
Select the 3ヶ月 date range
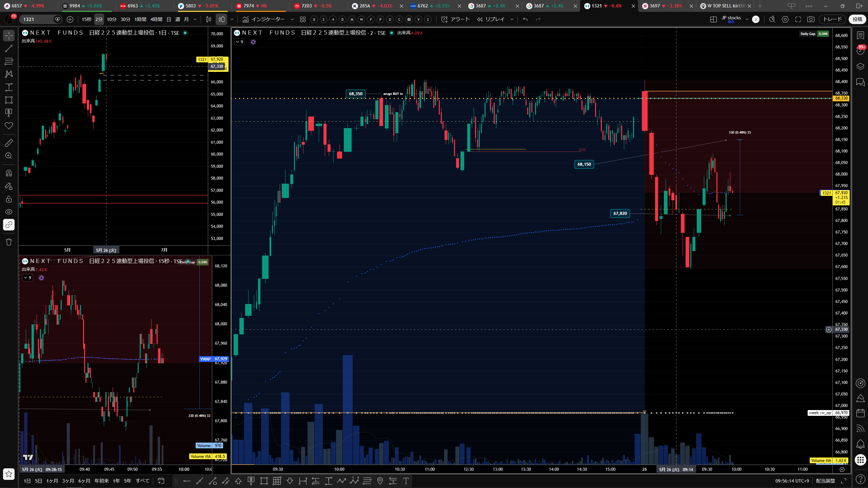68,481
